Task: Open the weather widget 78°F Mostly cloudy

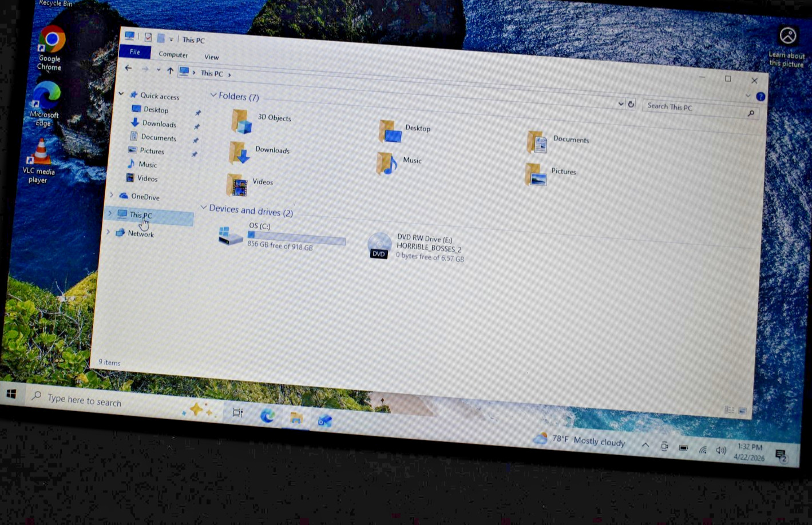Action: coord(579,440)
